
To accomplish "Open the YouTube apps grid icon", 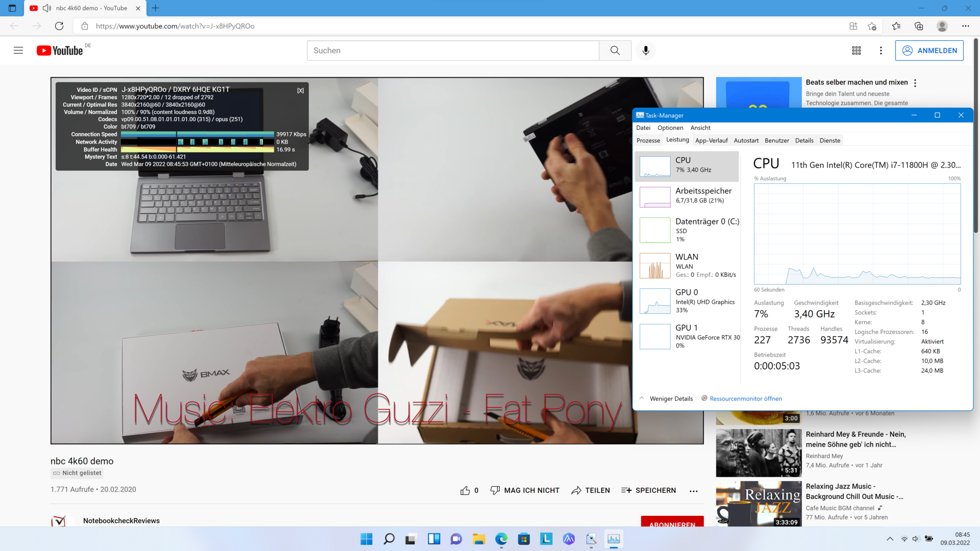I will [856, 51].
